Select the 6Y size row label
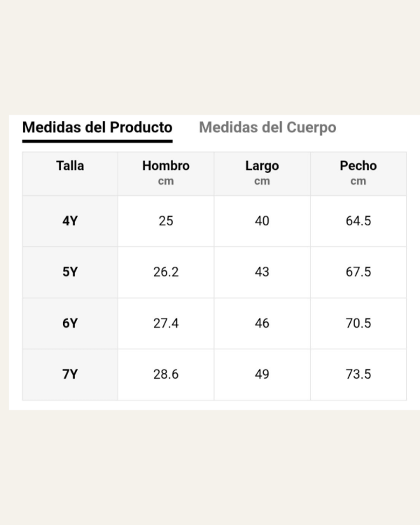This screenshot has height=525, width=420. click(70, 323)
